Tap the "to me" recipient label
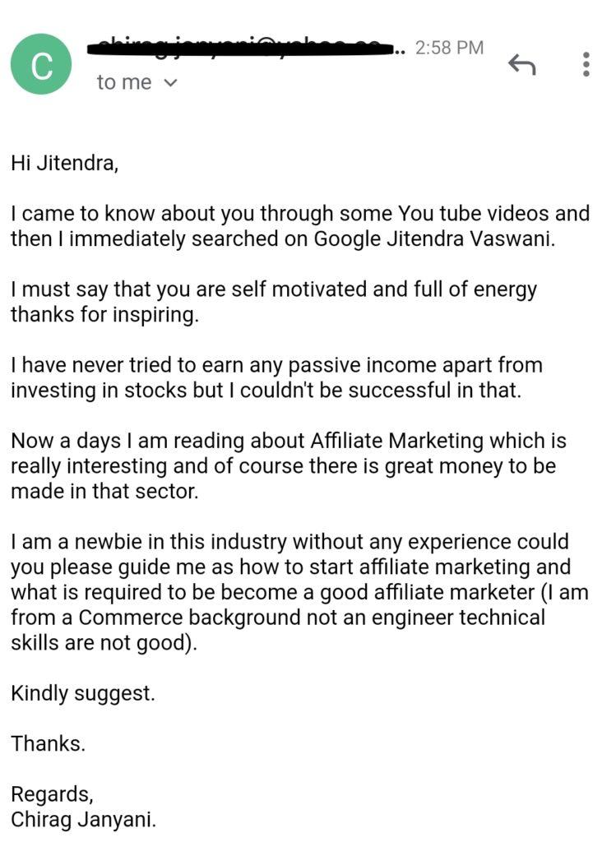Screen dimensions: 616x842 coord(123,82)
